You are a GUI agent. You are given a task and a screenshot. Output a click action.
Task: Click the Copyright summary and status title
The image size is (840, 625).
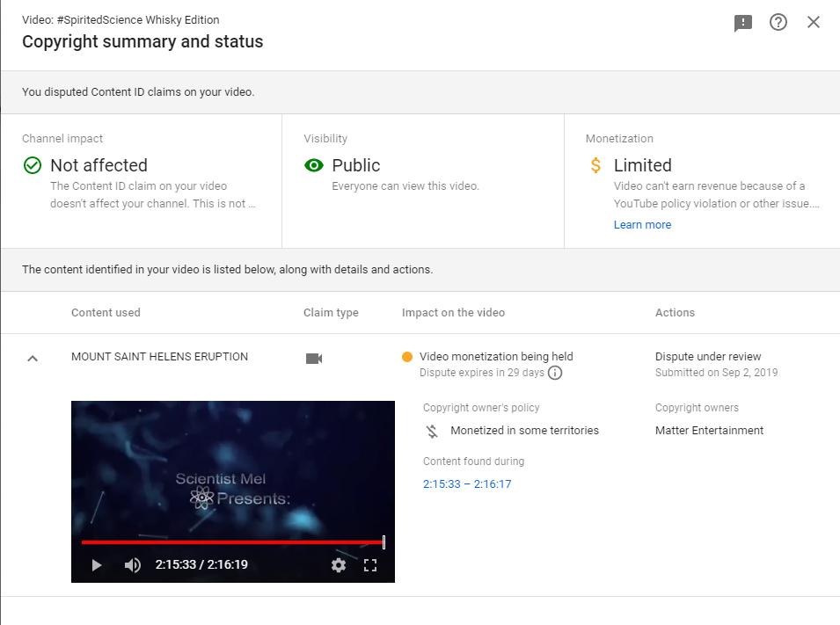click(142, 42)
